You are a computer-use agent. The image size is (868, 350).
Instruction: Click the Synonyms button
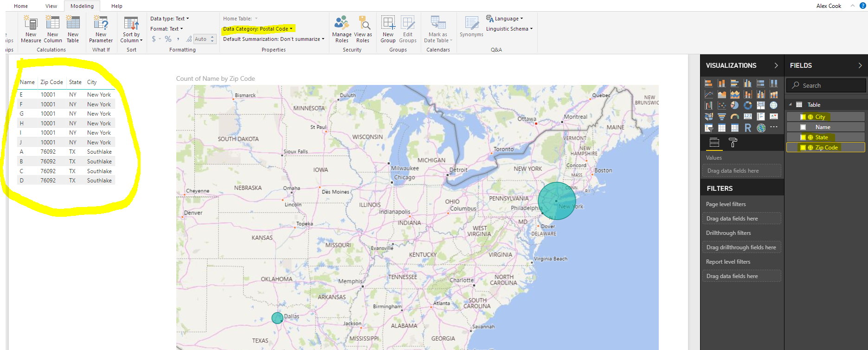pos(471,26)
